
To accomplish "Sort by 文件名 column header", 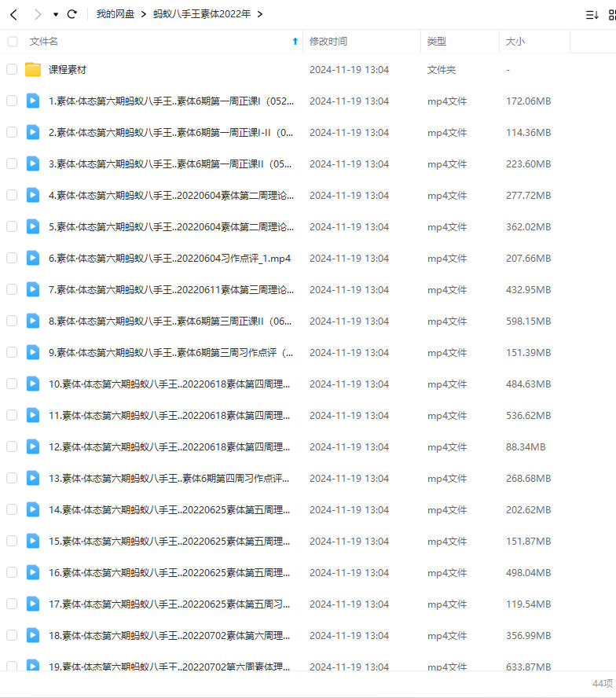I will (x=44, y=42).
